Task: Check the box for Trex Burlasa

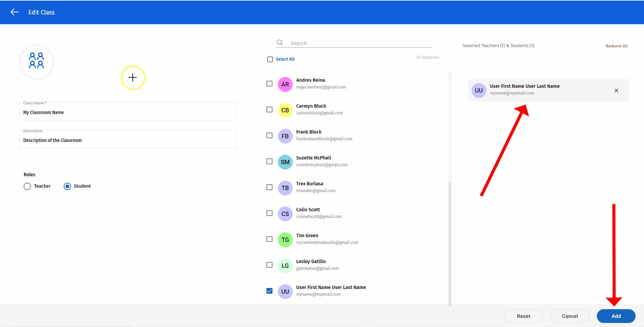Action: pyautogui.click(x=269, y=187)
